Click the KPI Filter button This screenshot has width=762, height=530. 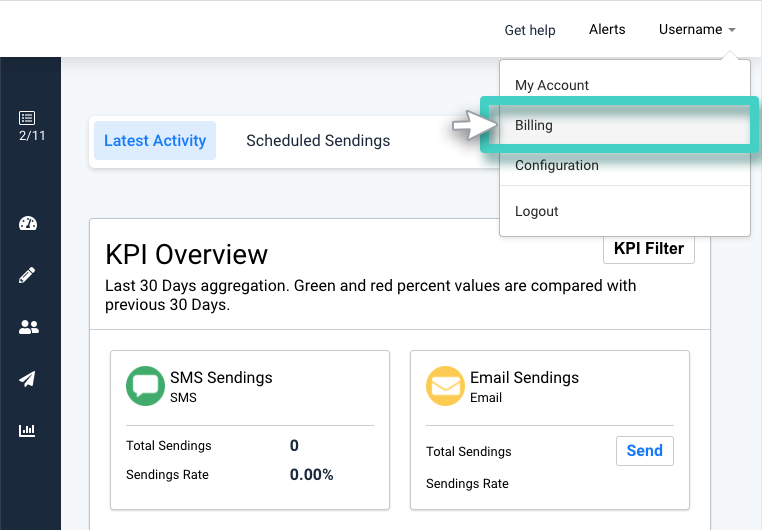click(649, 248)
